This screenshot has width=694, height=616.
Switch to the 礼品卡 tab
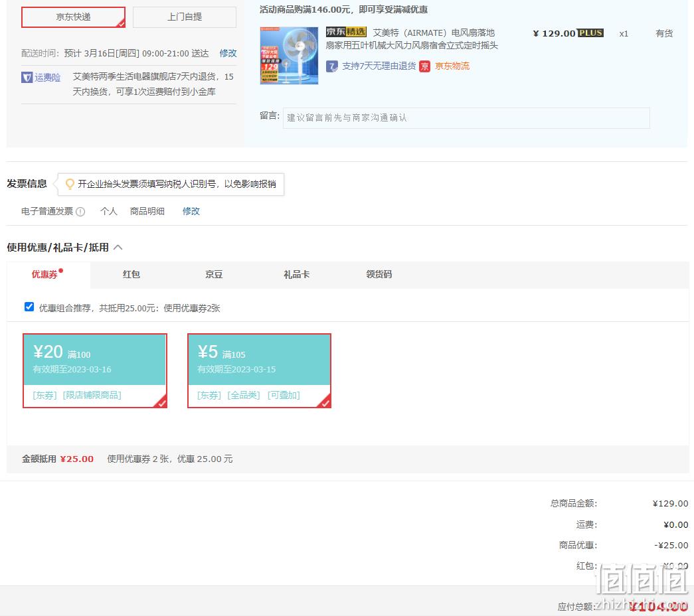pos(297,274)
